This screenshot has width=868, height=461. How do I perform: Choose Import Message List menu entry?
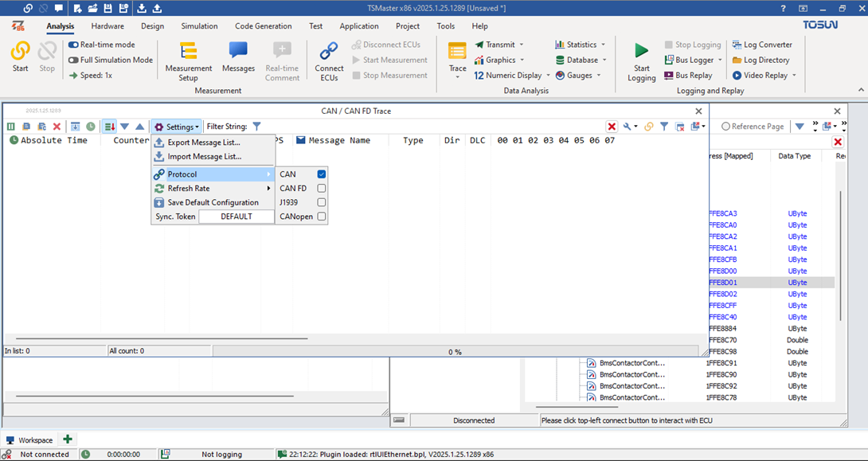(213, 157)
